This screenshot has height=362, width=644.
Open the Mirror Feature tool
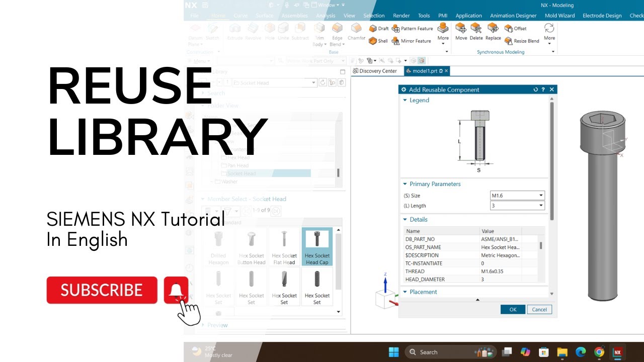coord(412,41)
